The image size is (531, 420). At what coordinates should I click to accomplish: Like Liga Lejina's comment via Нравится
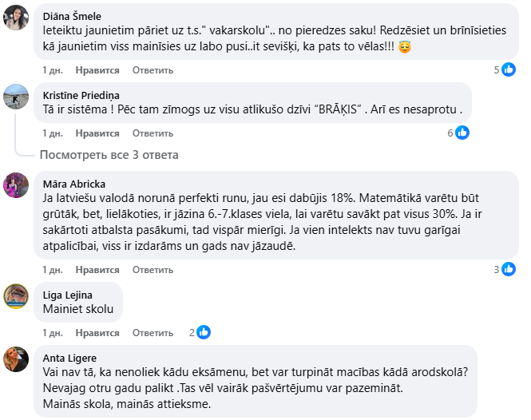97,332
